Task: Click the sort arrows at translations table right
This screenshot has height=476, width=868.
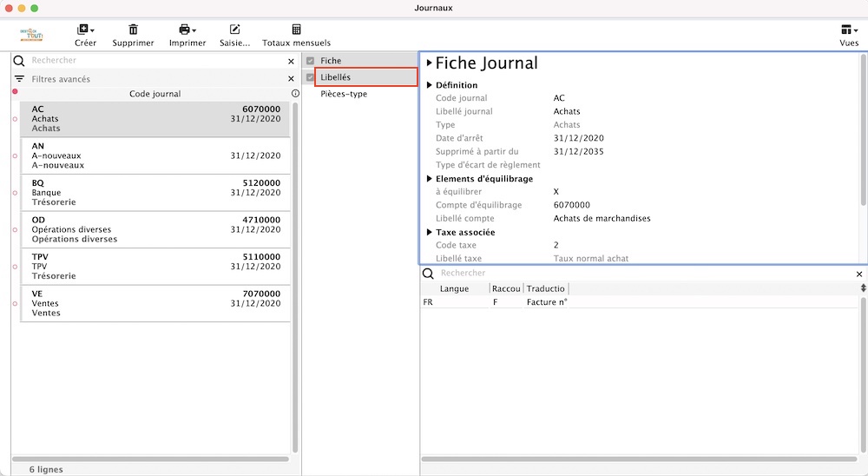Action: pos(863,288)
